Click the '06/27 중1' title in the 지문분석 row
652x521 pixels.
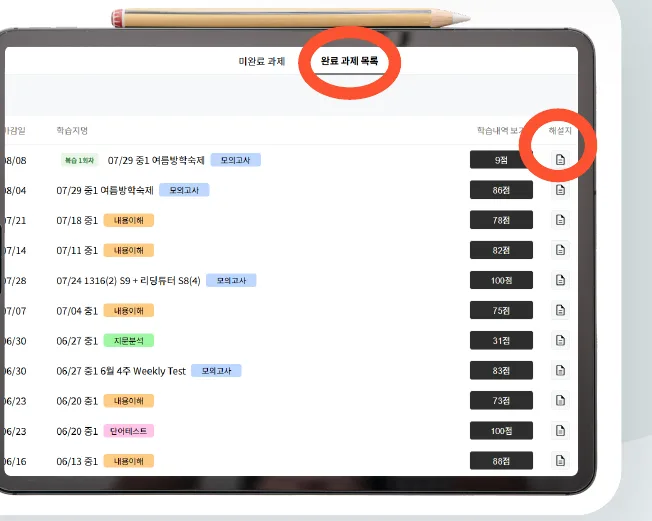coord(77,341)
